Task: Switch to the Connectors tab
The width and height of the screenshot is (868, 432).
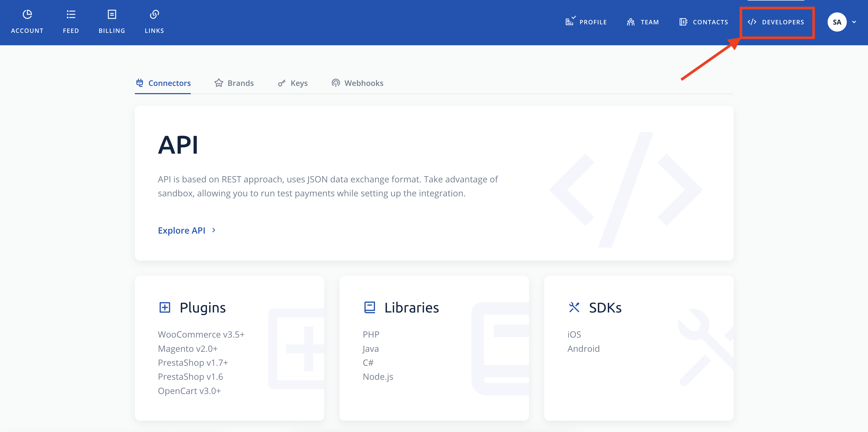Action: [163, 83]
